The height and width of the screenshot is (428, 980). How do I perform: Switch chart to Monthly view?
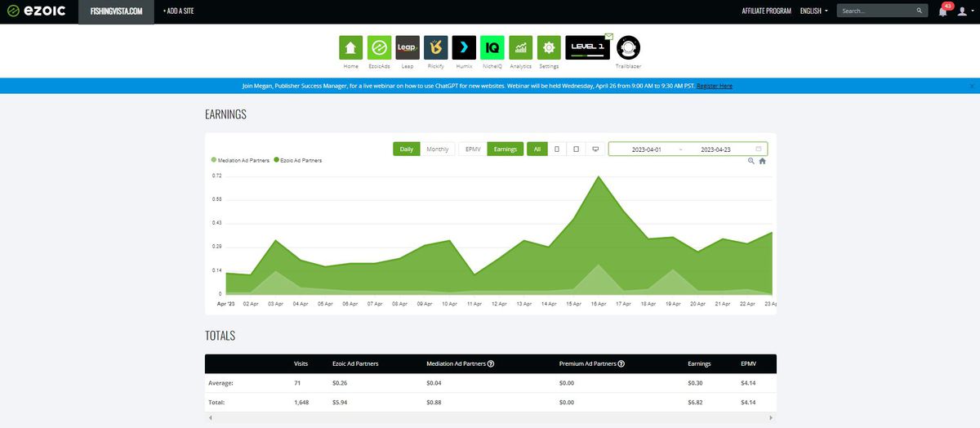click(438, 149)
